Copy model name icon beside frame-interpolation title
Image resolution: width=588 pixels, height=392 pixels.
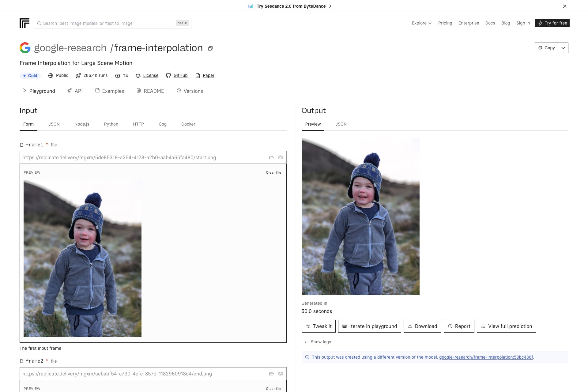pos(210,48)
